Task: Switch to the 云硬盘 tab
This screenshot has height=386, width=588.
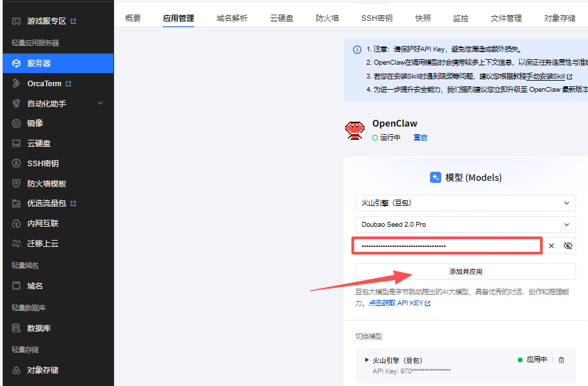Action: (x=281, y=18)
